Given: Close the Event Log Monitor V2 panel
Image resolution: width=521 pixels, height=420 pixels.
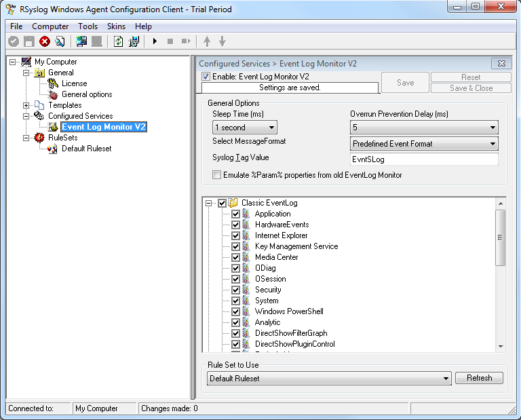Looking at the screenshot, I should (x=501, y=64).
